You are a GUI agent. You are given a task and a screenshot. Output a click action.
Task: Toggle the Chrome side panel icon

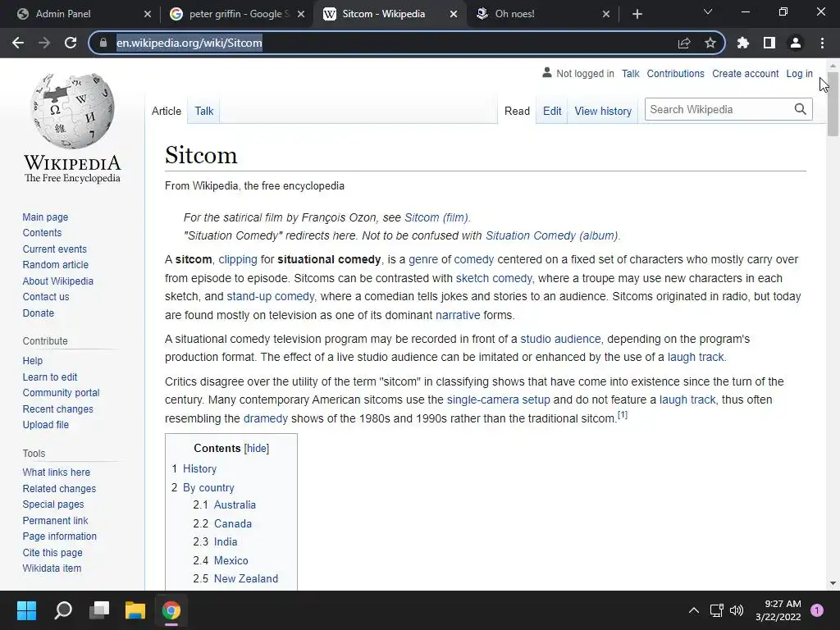pyautogui.click(x=769, y=43)
